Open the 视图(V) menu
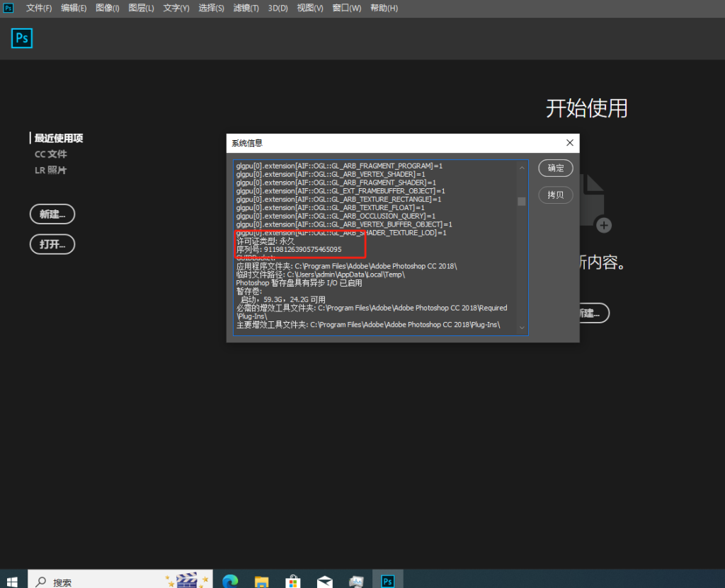 (x=310, y=8)
